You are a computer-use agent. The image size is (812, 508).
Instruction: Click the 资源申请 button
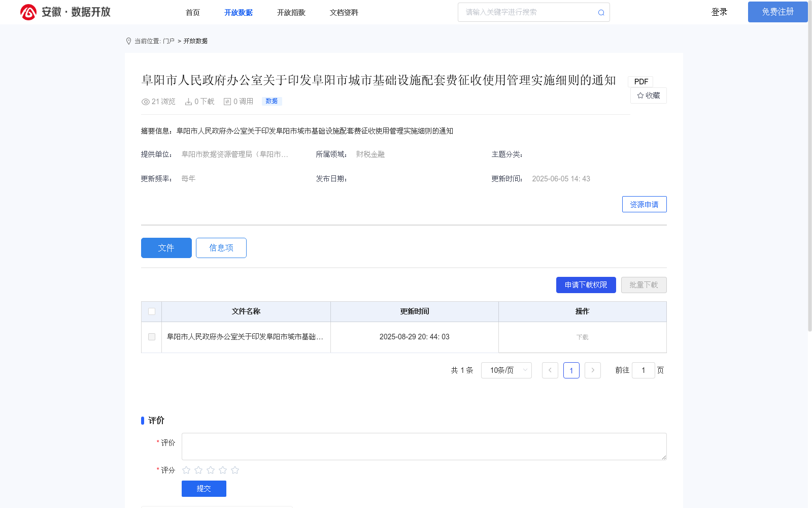click(645, 204)
